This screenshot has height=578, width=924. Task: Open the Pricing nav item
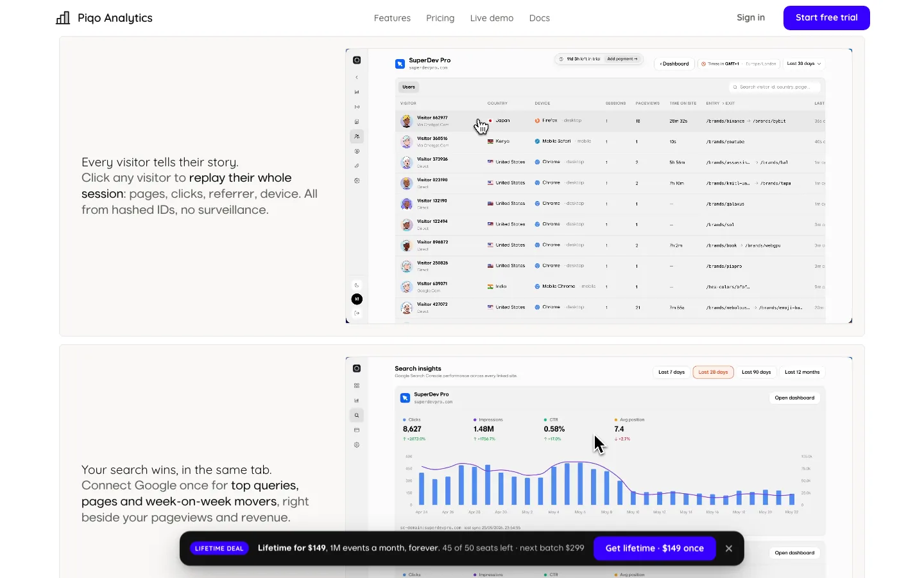click(440, 18)
